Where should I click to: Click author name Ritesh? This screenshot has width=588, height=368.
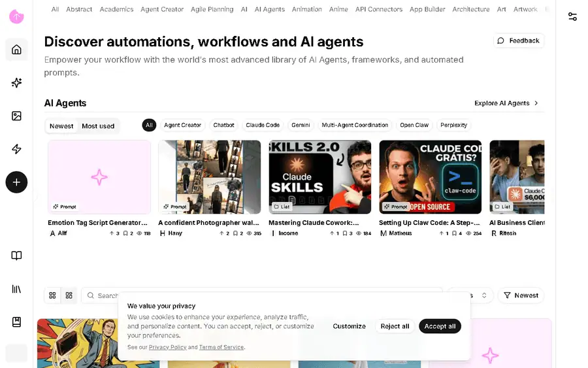pos(508,233)
